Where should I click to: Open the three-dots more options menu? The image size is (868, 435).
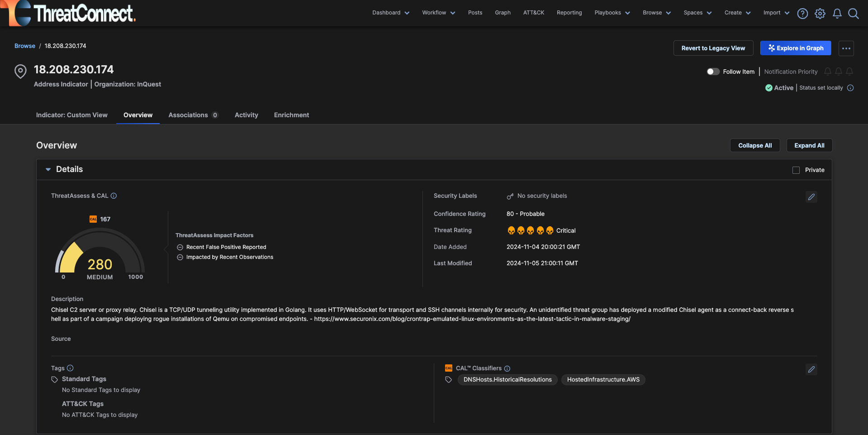[846, 48]
